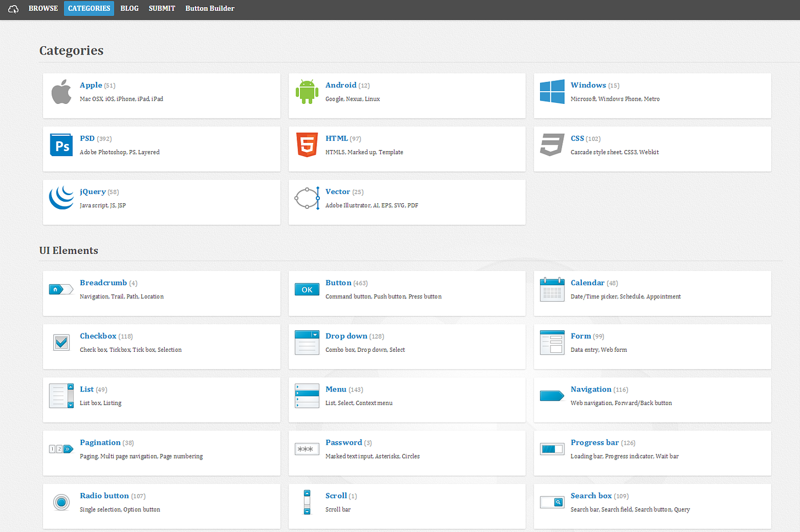Click the Android robot icon
Image resolution: width=800 pixels, height=532 pixels.
tap(307, 91)
